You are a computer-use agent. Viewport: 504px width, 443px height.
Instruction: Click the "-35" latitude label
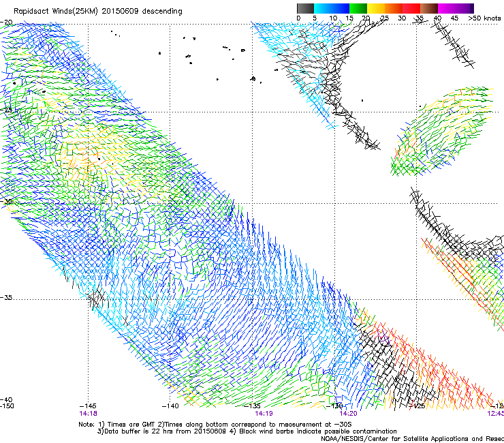(6, 298)
